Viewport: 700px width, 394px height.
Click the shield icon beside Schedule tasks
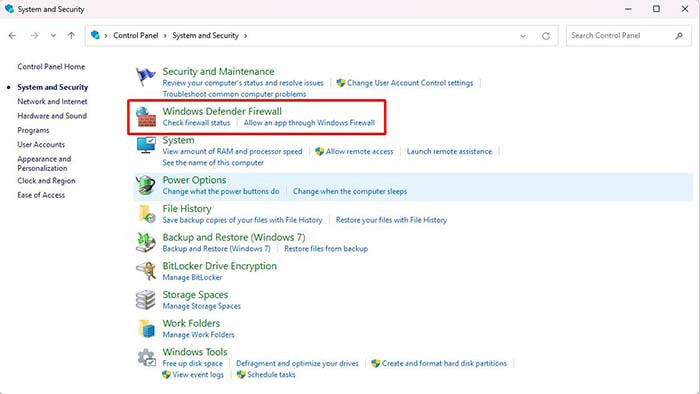point(241,375)
